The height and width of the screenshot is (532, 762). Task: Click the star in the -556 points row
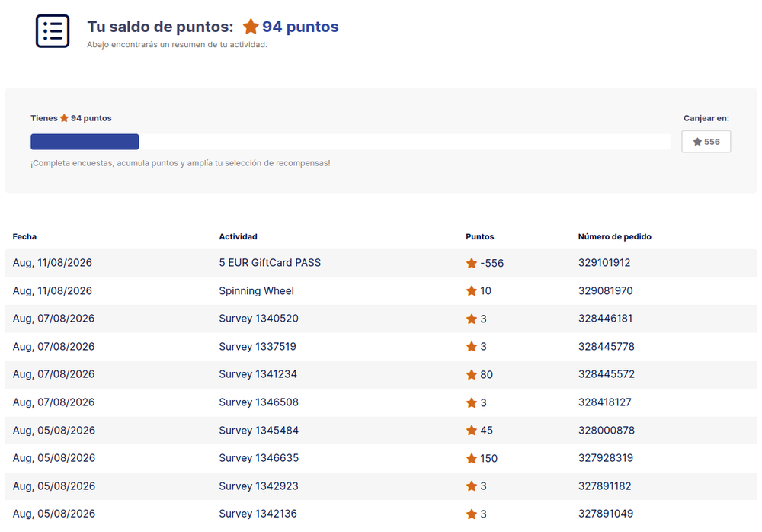pyautogui.click(x=472, y=263)
